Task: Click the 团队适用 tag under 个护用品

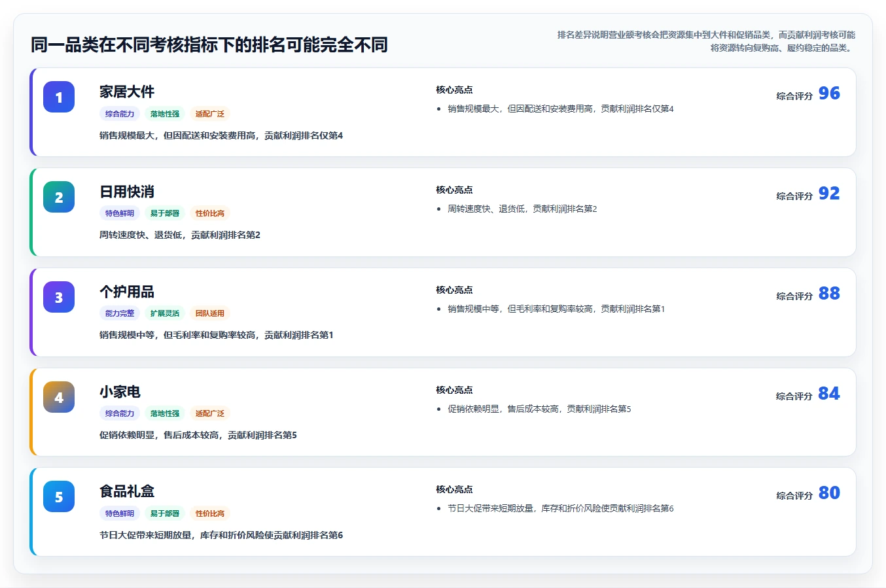Action: [x=210, y=313]
